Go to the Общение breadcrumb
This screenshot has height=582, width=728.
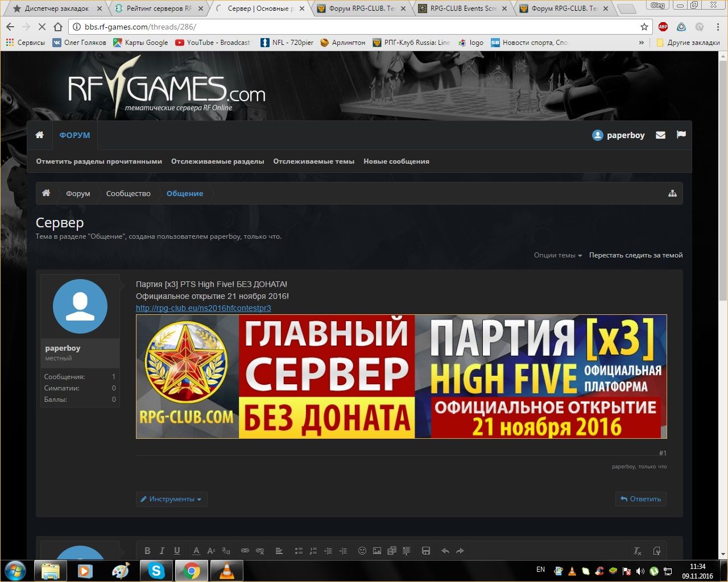tap(185, 193)
